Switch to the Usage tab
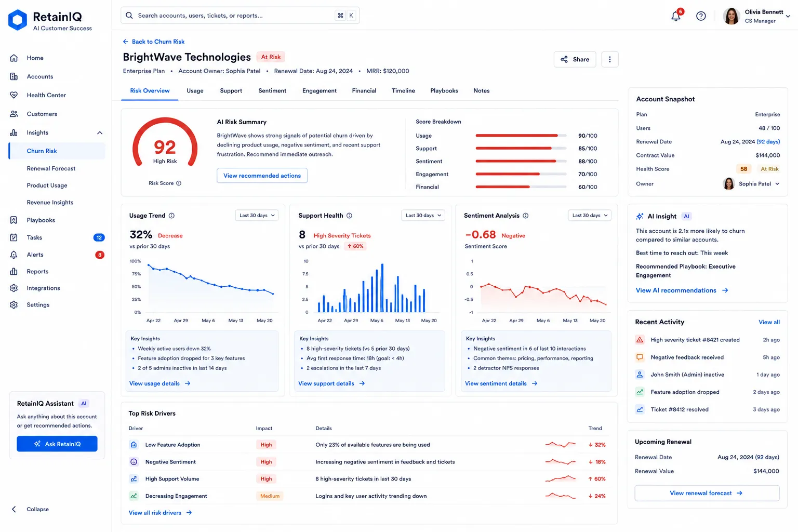 pos(195,91)
